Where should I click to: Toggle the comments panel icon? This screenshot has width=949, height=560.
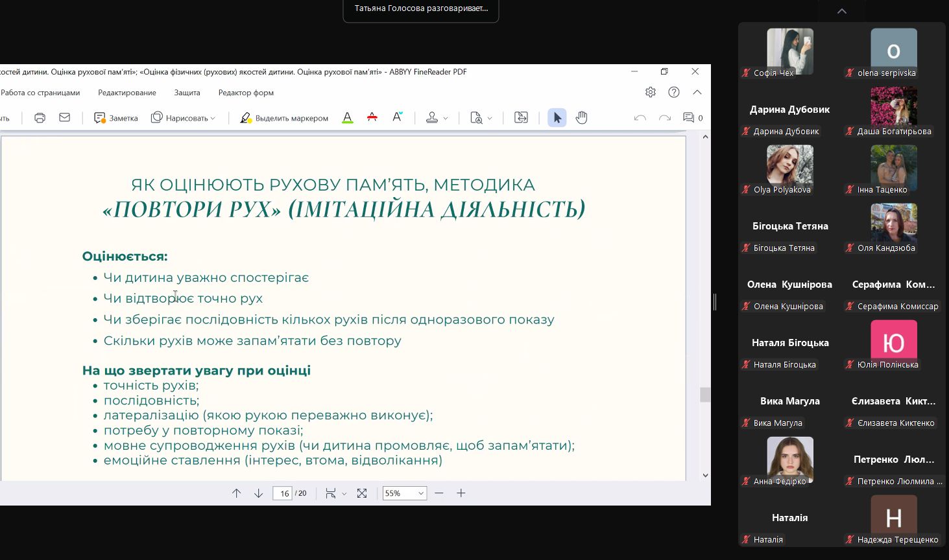[688, 118]
